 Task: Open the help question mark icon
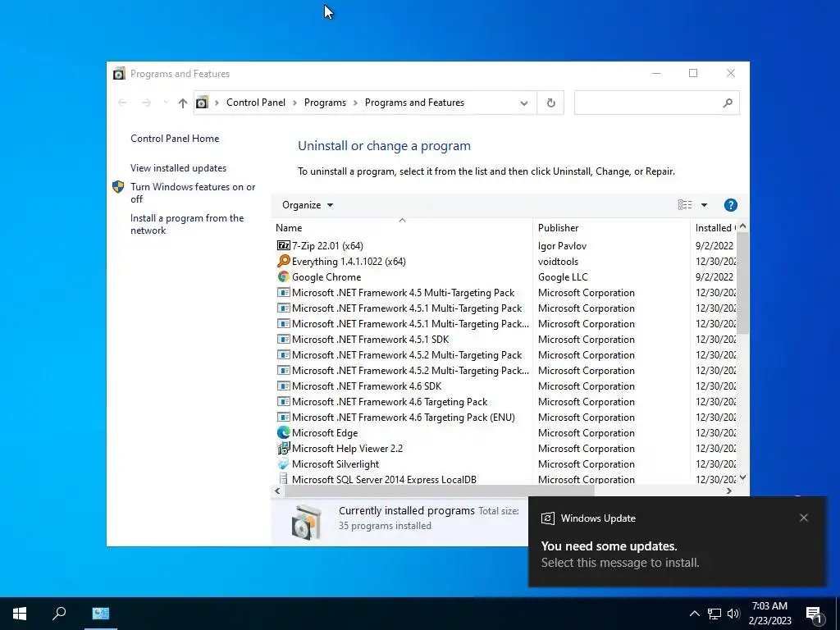730,204
